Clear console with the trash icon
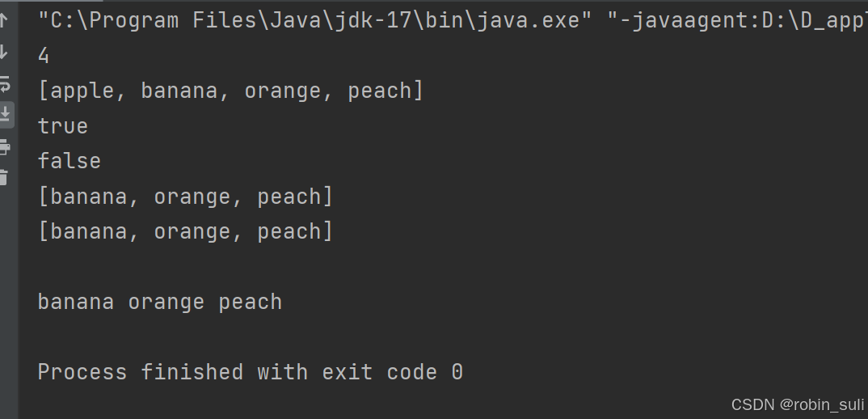Viewport: 868px width, 419px height. point(4,177)
